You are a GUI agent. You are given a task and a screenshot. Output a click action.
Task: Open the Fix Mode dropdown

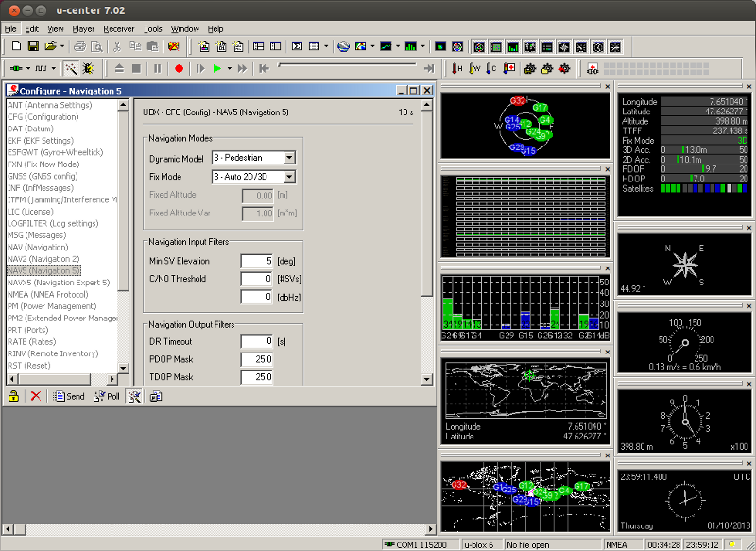pos(289,177)
